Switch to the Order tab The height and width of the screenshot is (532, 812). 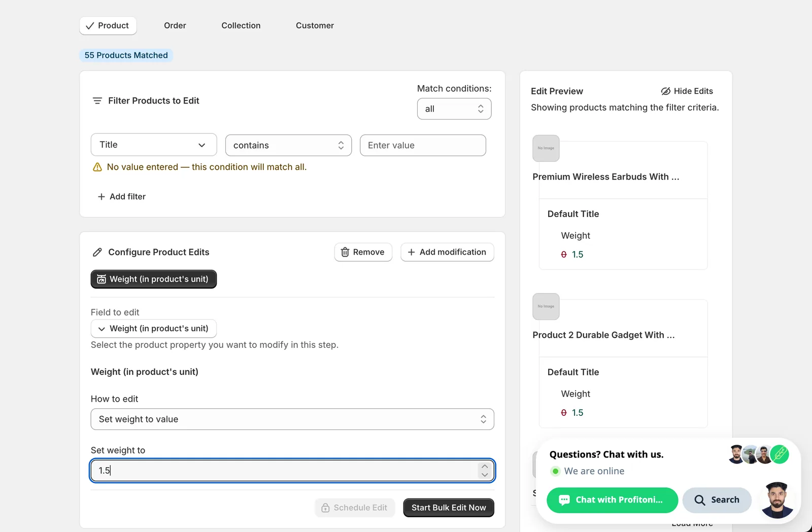click(175, 26)
